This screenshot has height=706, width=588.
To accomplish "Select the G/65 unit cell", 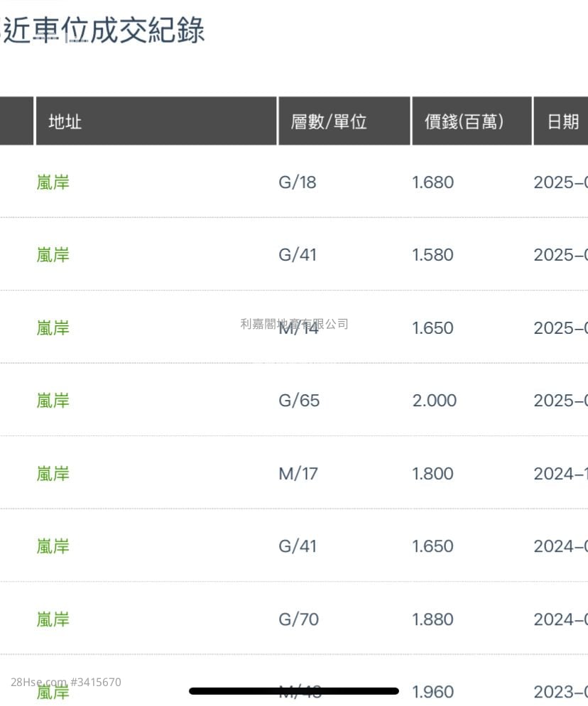I will coord(299,401).
